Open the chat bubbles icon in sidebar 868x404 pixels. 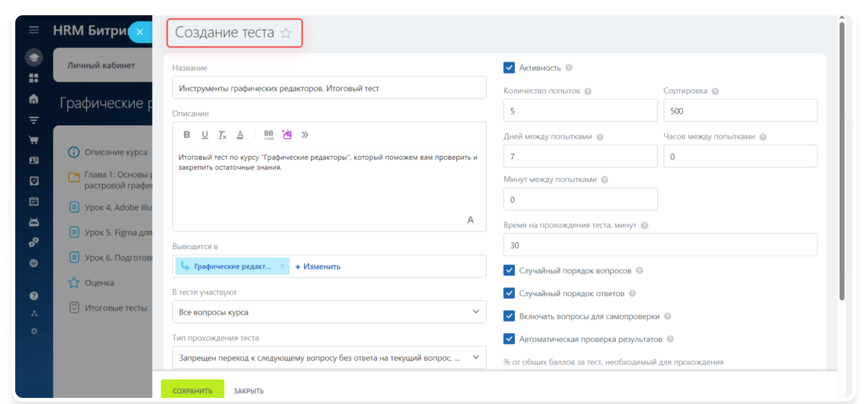[34, 242]
